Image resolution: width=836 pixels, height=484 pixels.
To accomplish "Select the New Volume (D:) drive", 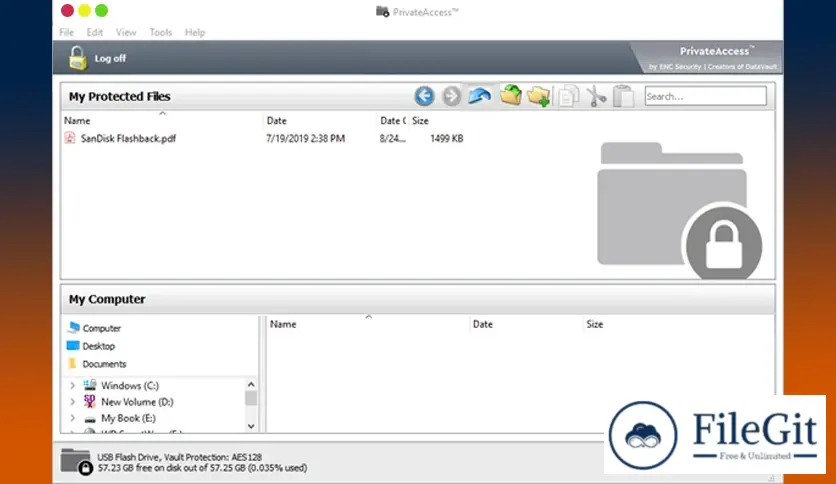I will click(138, 402).
